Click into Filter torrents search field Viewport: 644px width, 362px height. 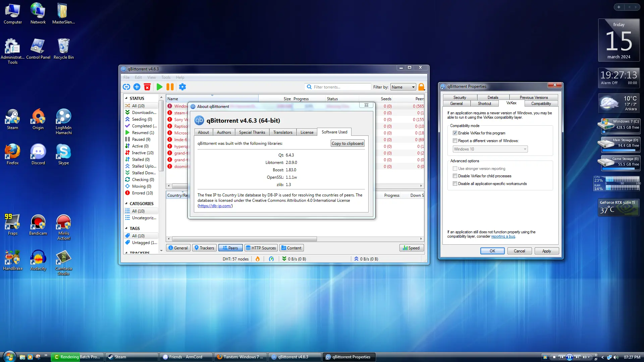[338, 87]
